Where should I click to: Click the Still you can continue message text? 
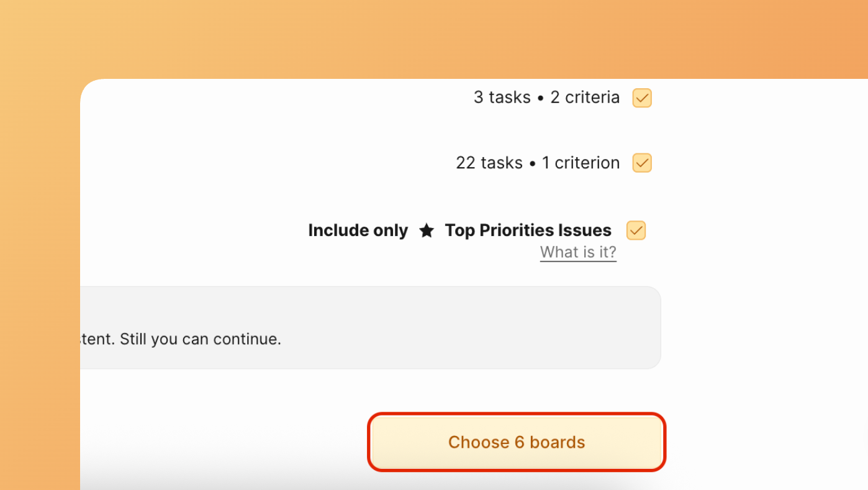click(180, 338)
